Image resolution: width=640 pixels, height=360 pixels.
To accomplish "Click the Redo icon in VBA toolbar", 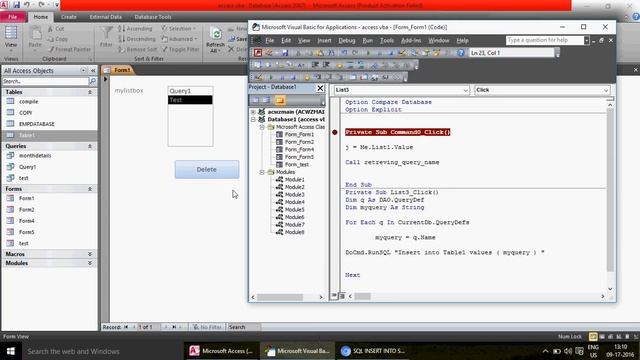I will point(355,53).
